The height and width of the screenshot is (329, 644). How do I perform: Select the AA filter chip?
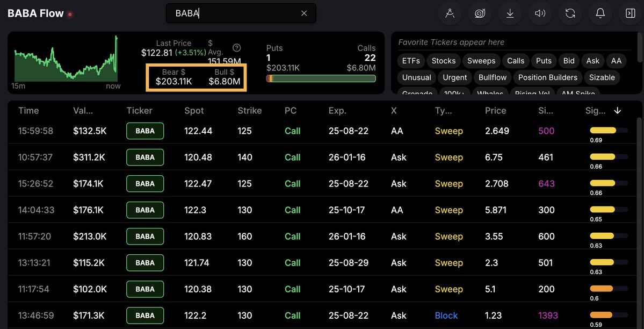616,61
